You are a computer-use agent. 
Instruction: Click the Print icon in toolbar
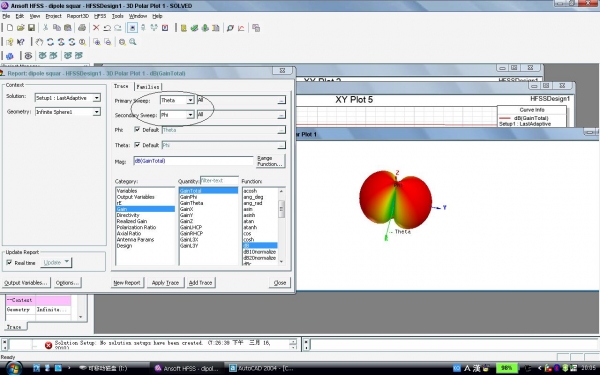(x=82, y=28)
